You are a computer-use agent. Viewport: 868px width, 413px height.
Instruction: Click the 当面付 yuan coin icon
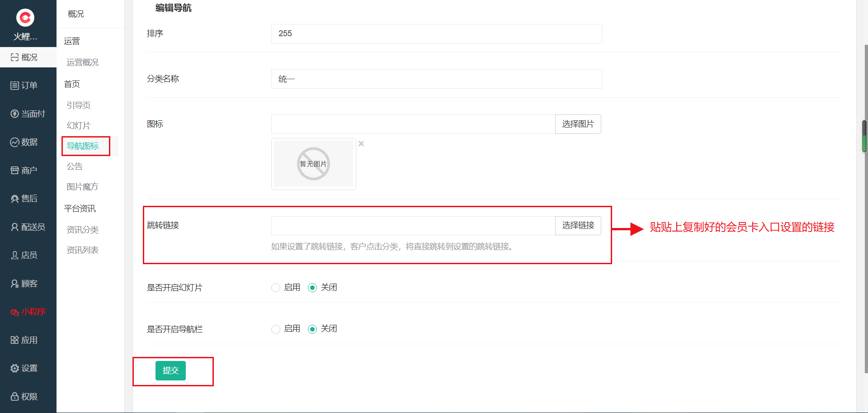[x=15, y=114]
